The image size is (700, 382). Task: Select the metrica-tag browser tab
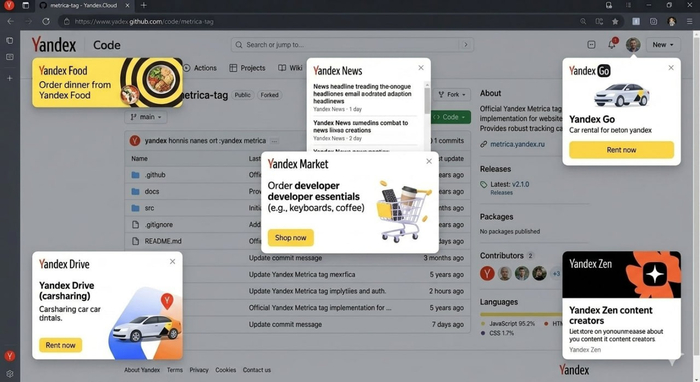pyautogui.click(x=83, y=5)
